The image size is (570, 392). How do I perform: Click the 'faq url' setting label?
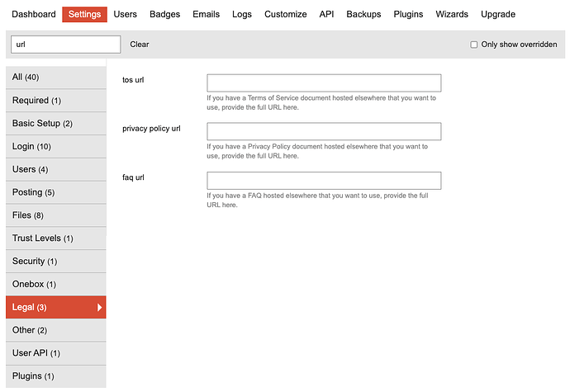133,177
